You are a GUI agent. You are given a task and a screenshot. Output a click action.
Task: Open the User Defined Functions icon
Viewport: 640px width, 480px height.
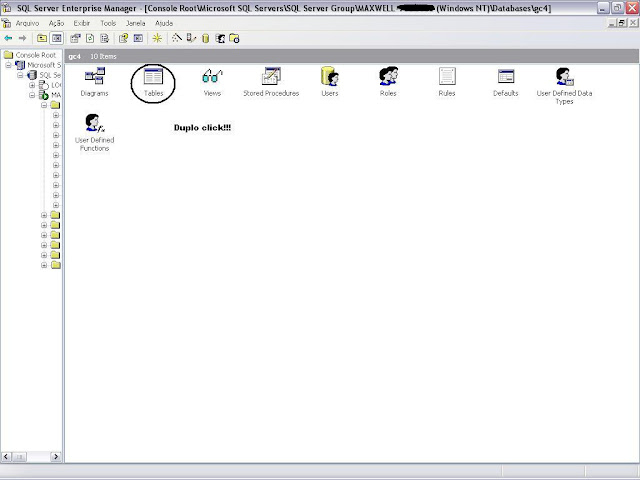click(94, 123)
